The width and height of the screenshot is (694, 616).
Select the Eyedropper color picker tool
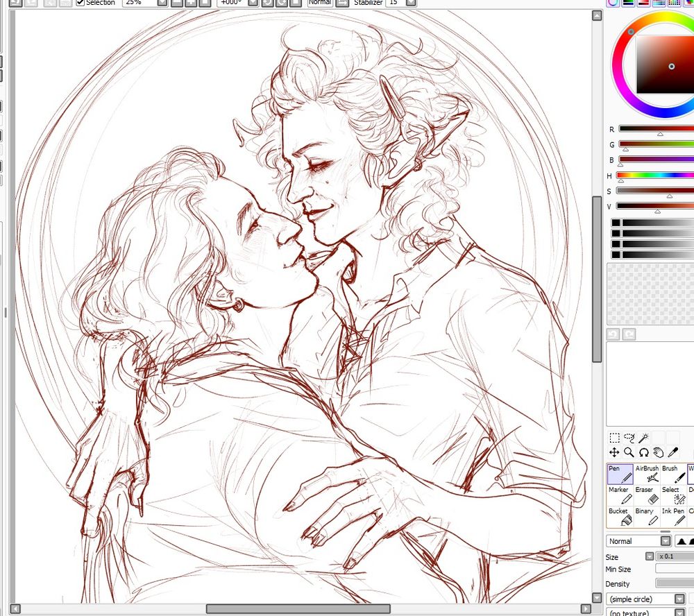(672, 452)
